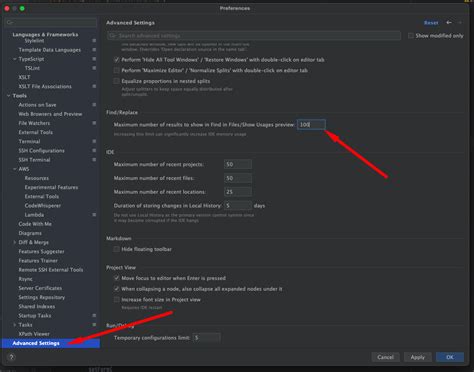Click the project-level icon beside SSH Configurations
The height and width of the screenshot is (372, 474).
coord(94,151)
